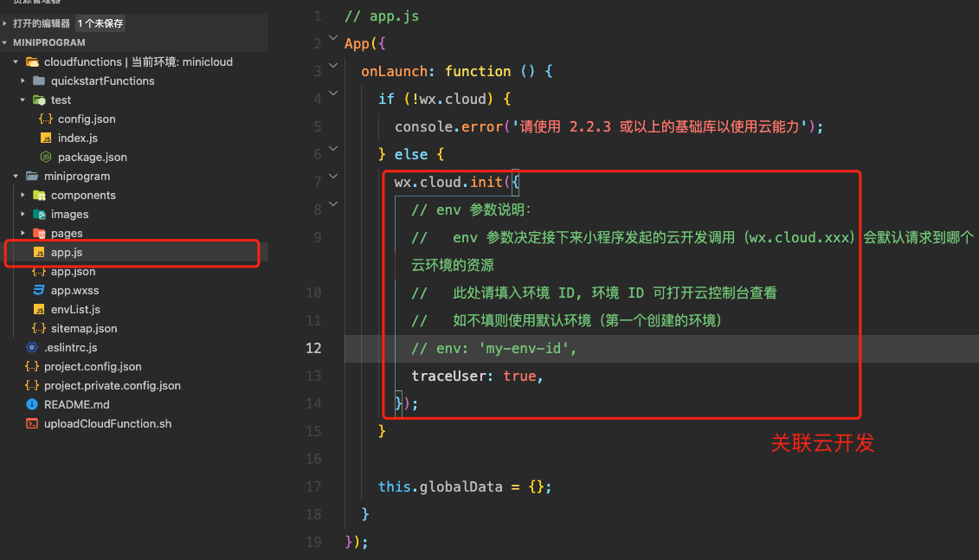This screenshot has width=979, height=560.
Task: Open package.json in the test folder
Action: [x=93, y=157]
